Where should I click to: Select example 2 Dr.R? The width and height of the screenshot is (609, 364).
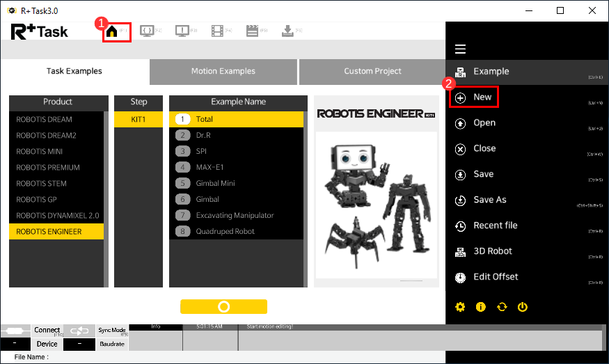coord(236,135)
